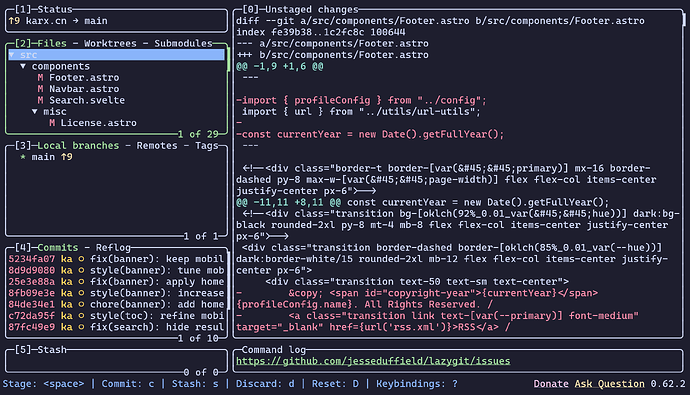
Task: Click circle marker on commit 8fb09e3e
Action: pyautogui.click(x=81, y=293)
